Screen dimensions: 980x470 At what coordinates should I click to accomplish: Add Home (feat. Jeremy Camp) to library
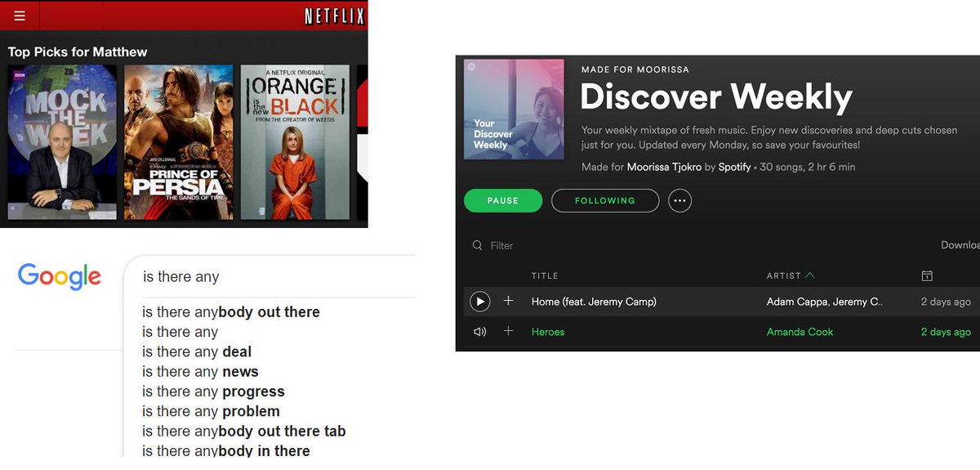[508, 302]
